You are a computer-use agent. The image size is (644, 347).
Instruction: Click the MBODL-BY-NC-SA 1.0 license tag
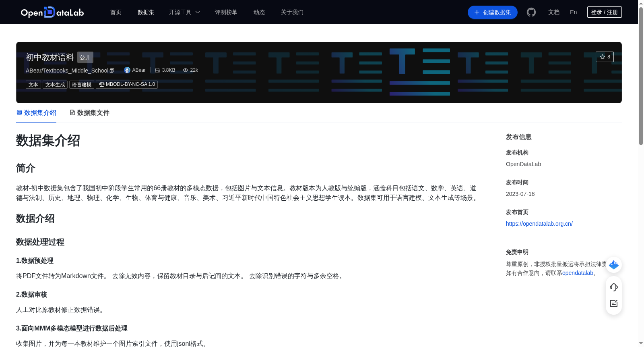coord(127,85)
